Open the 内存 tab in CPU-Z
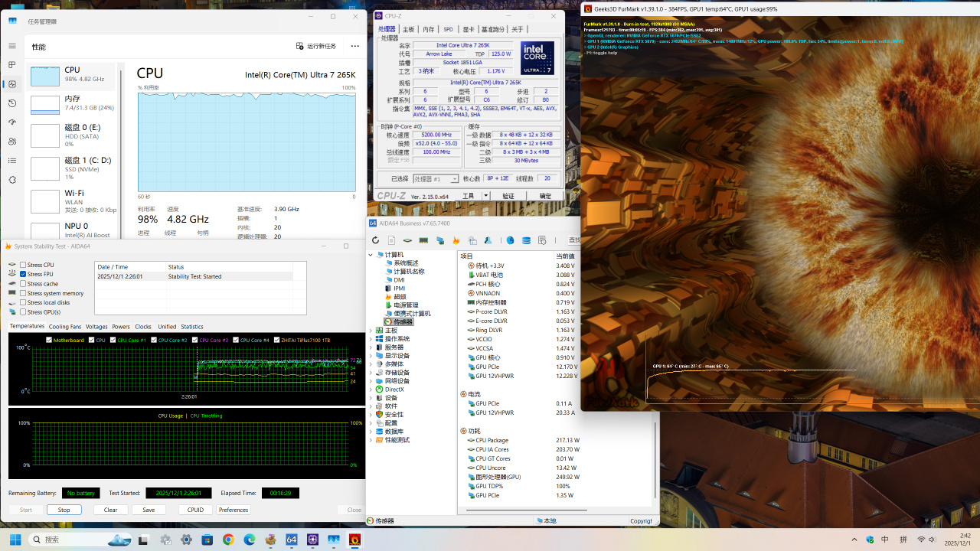 428,29
